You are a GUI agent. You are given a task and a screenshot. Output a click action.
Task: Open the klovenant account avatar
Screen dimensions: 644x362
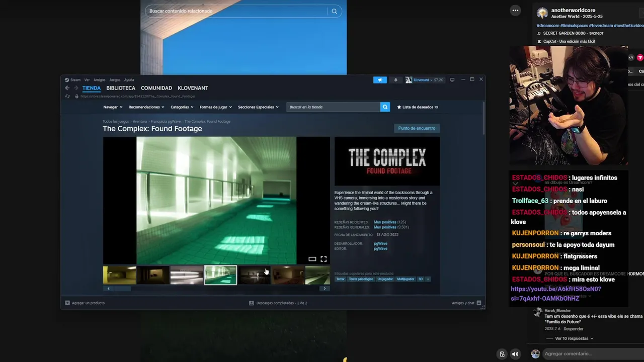click(409, 79)
